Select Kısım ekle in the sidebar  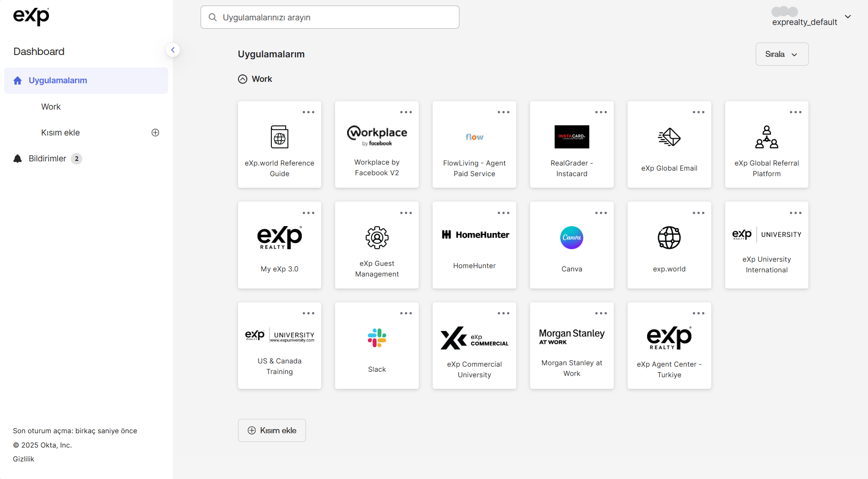click(61, 133)
